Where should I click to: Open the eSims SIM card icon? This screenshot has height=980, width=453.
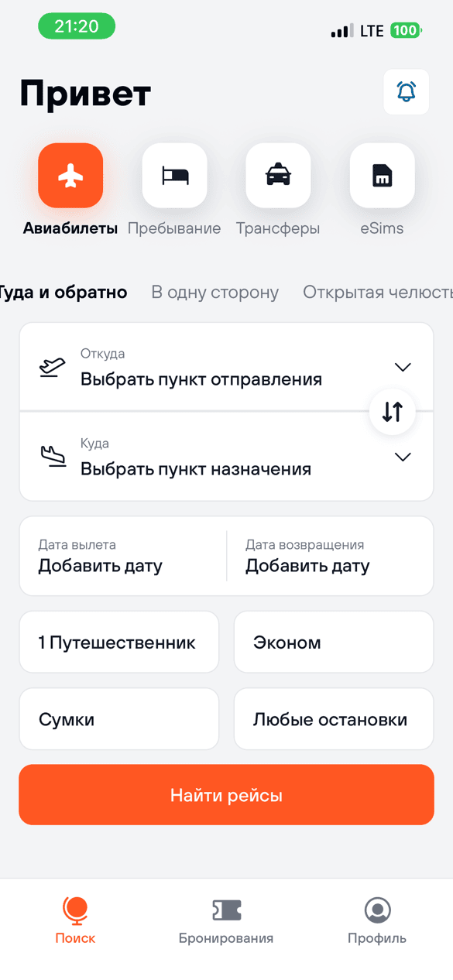(381, 176)
